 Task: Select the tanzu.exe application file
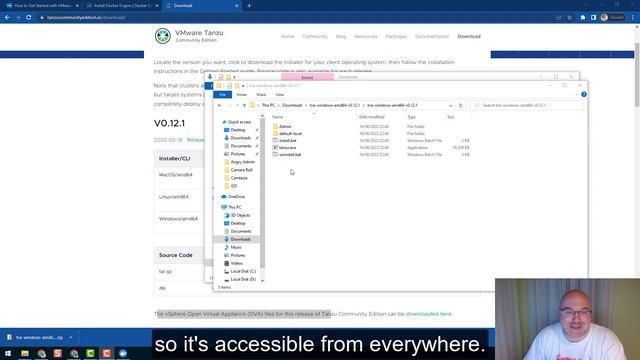click(x=288, y=147)
